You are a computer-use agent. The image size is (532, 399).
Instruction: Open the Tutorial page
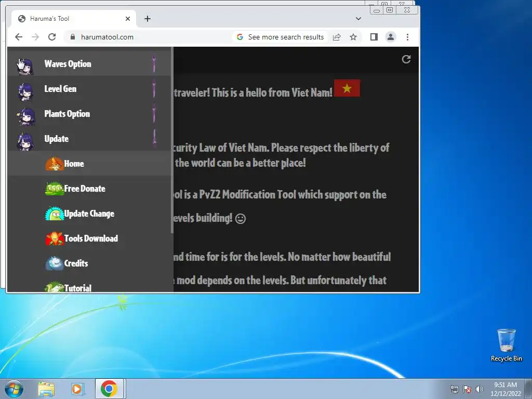(x=89, y=287)
